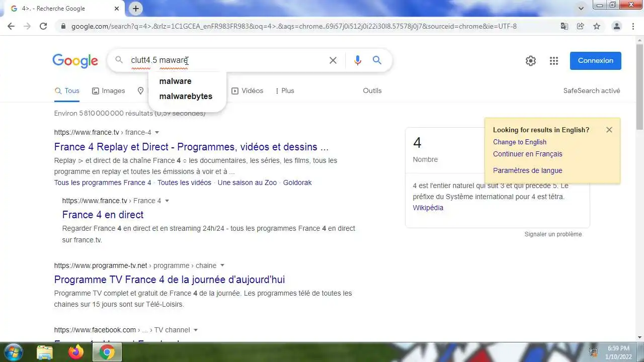Expand arrow next to france.tv › France 4
The height and width of the screenshot is (362, 644).
pos(167,201)
